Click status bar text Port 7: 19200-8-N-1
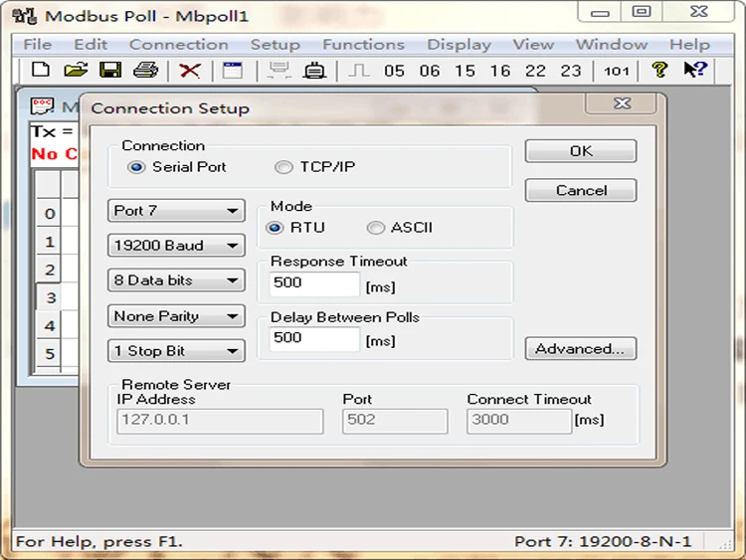 [x=603, y=541]
